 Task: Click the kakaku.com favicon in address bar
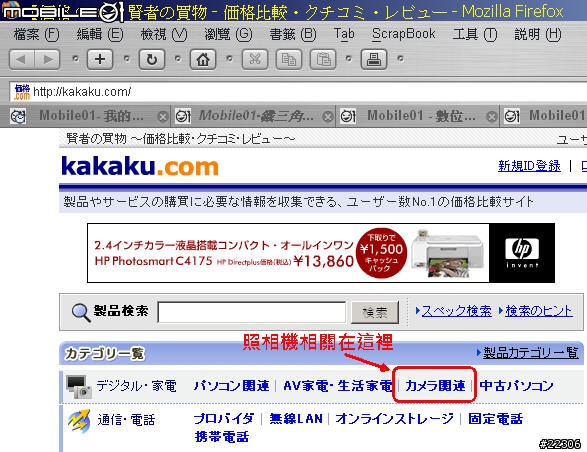click(22, 92)
